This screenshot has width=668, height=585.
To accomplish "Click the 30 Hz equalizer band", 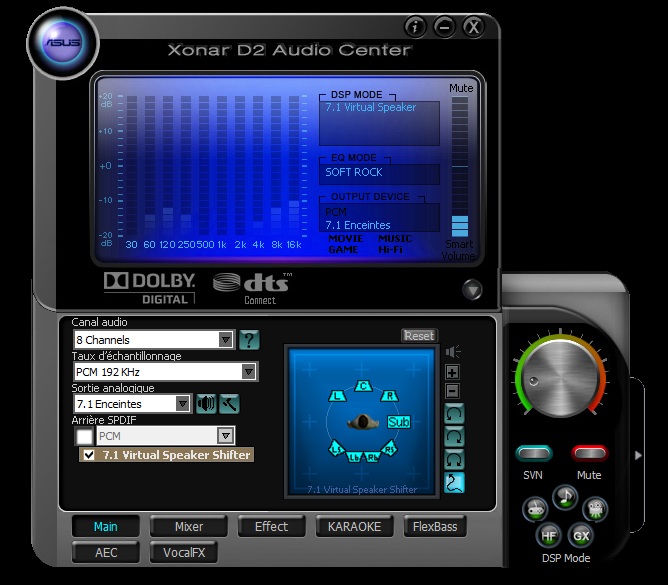I will (x=132, y=165).
